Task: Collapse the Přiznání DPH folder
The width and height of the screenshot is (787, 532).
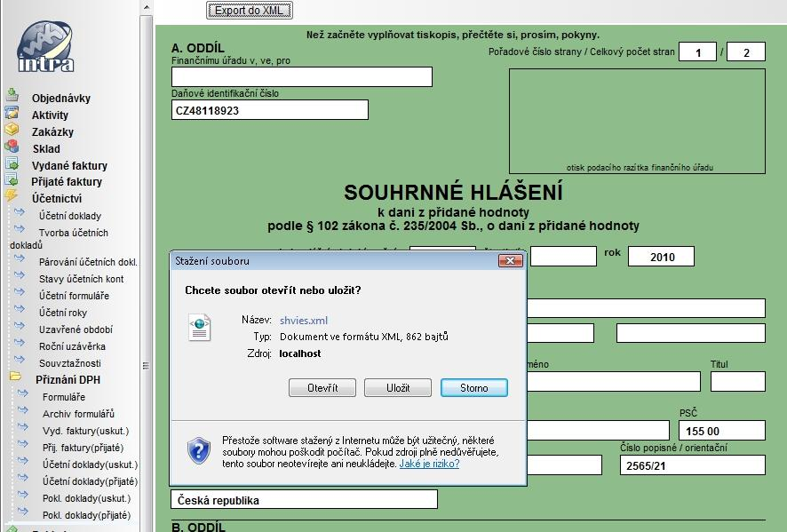Action: 15,378
